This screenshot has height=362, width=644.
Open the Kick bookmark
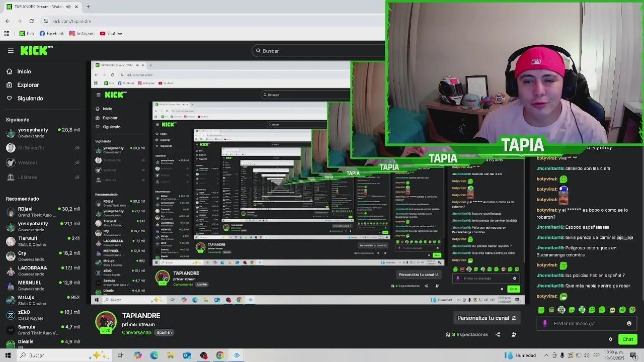click(x=27, y=34)
